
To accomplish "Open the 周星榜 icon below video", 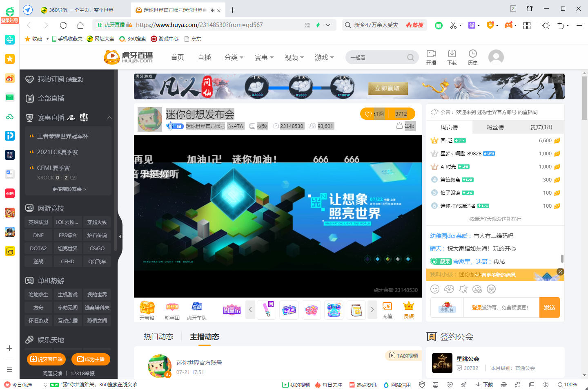I will pyautogui.click(x=232, y=310).
